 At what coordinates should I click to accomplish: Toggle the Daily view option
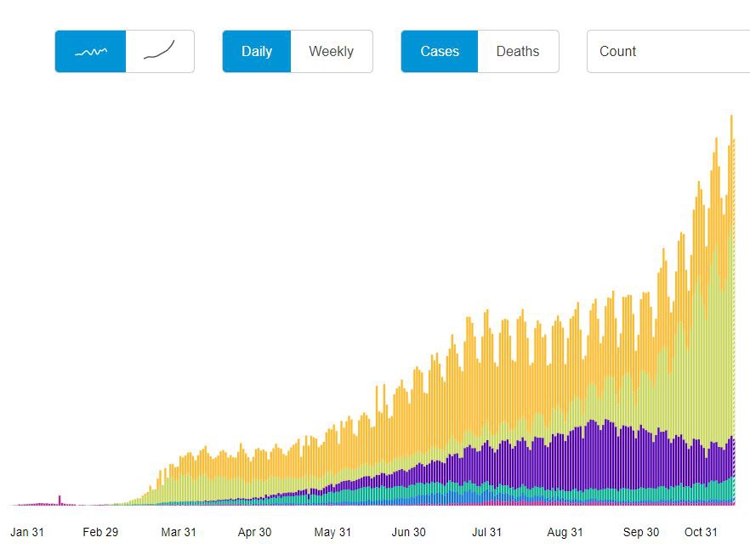tap(257, 52)
